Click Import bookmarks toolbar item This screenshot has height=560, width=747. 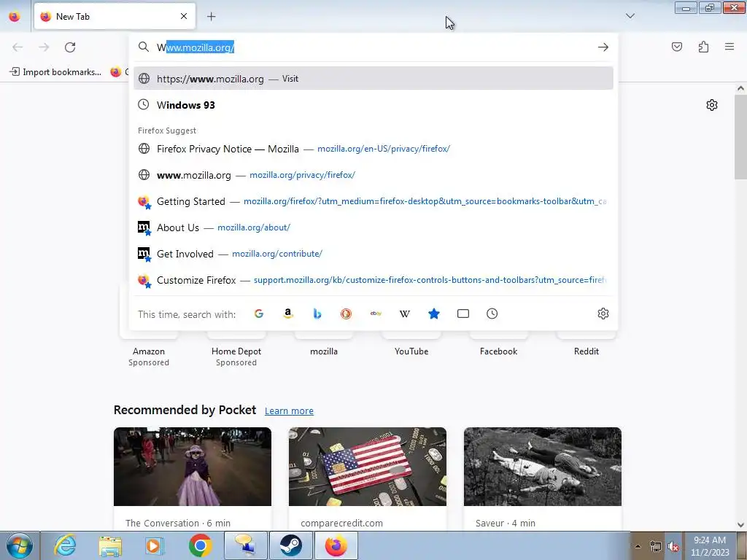55,72
